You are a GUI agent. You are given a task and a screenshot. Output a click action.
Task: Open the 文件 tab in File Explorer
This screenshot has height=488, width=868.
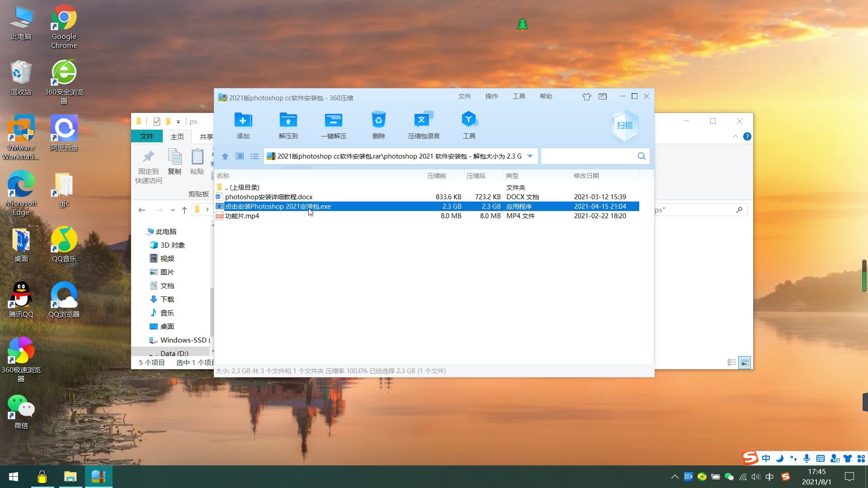(x=146, y=136)
